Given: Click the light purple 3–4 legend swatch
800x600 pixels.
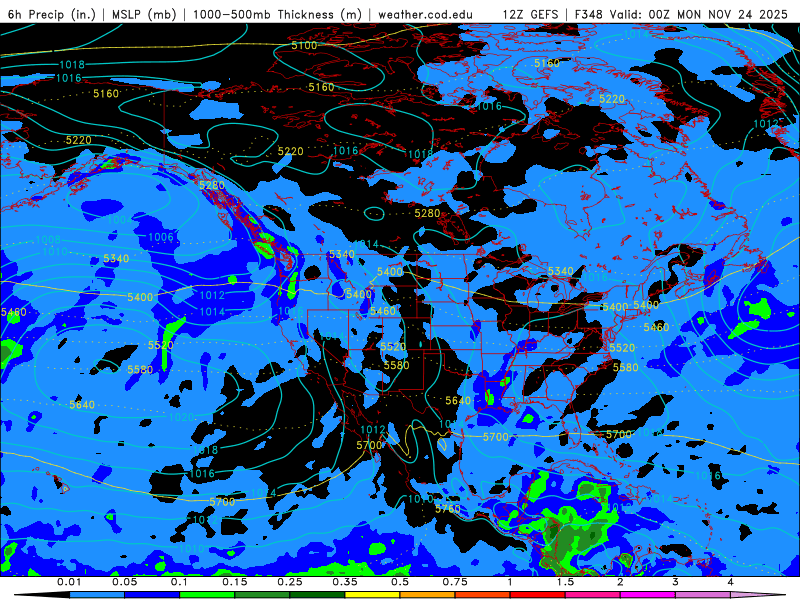Looking at the screenshot, I should (703, 595).
